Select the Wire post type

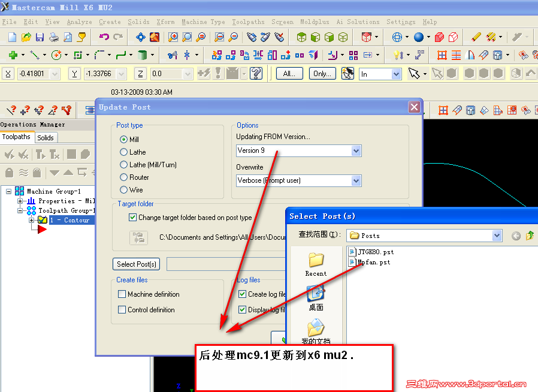click(x=123, y=190)
